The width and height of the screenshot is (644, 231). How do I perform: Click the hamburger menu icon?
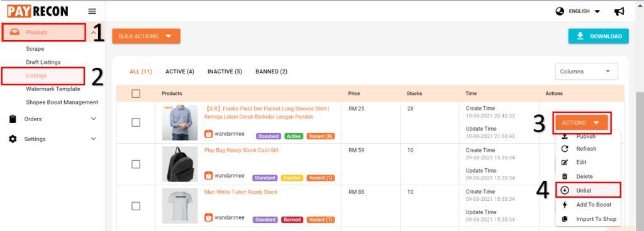tap(92, 11)
